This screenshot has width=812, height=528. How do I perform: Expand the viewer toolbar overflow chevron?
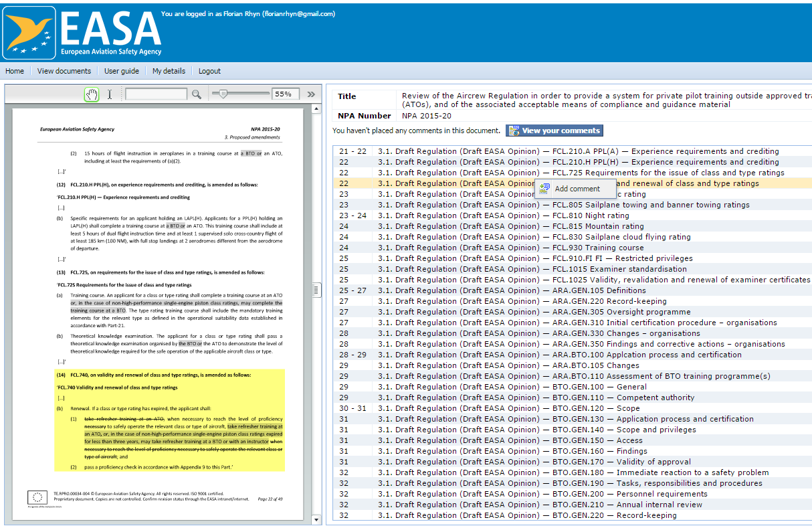tap(311, 94)
